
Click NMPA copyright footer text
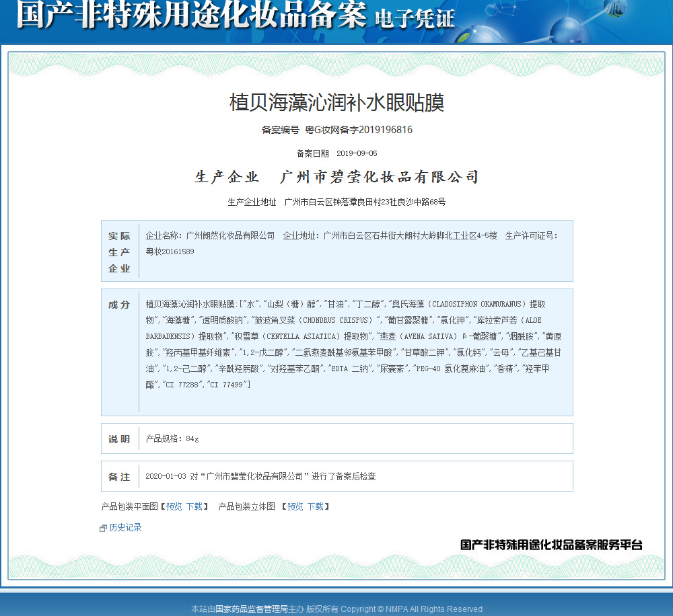point(336,609)
